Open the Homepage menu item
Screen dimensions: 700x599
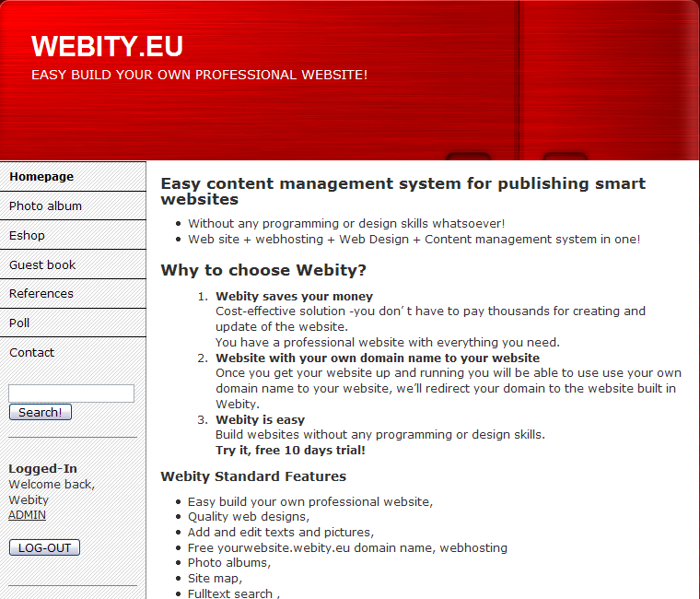pyautogui.click(x=73, y=176)
